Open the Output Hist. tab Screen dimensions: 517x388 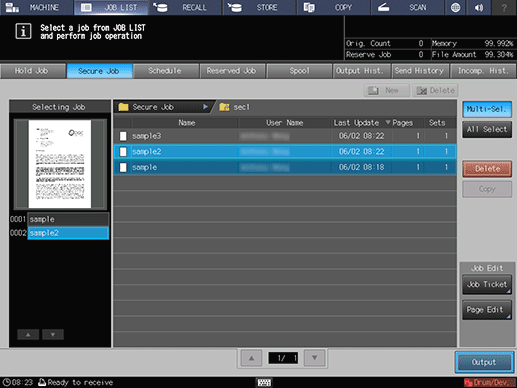coord(359,71)
